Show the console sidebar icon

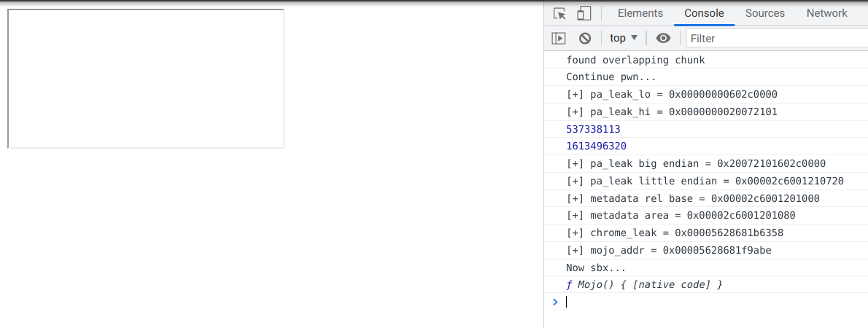coord(559,38)
